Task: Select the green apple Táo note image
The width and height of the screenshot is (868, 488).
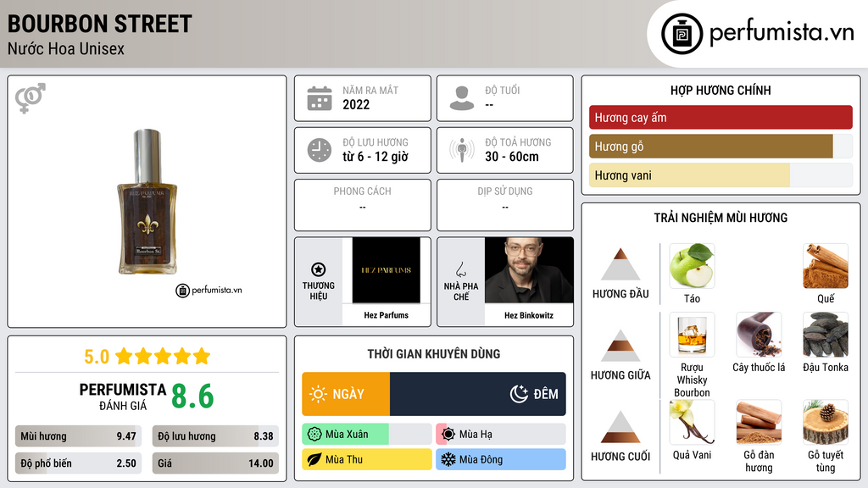Action: pyautogui.click(x=692, y=265)
